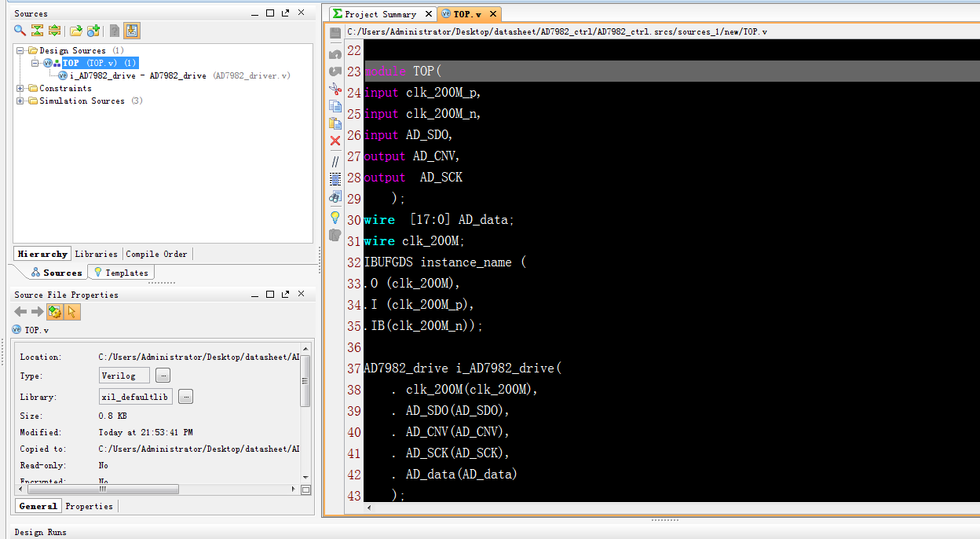The image size is (980, 539).
Task: Toggle the highlighted auto-scroll to source button
Action: [x=132, y=31]
